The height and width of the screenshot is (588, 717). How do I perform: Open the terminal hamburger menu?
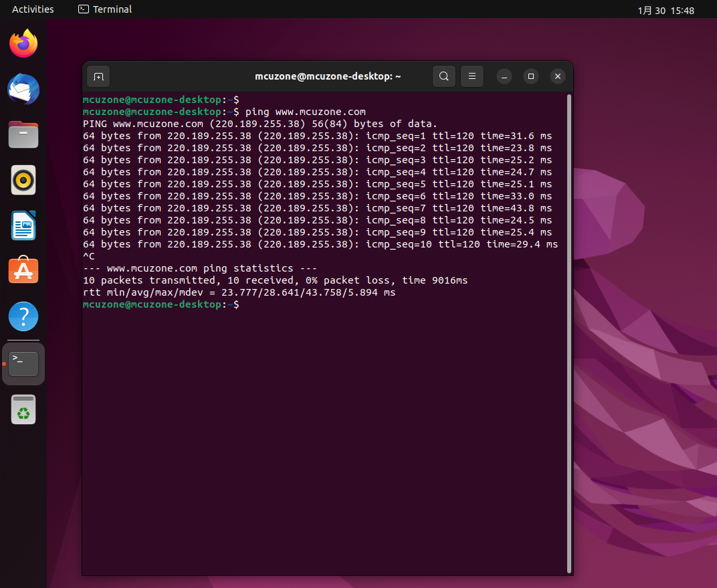point(472,76)
